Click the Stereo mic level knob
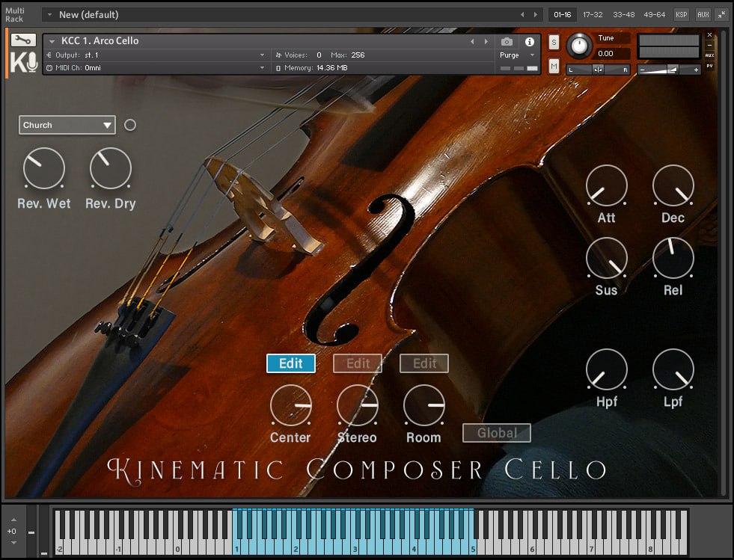The height and width of the screenshot is (560, 734). (358, 405)
